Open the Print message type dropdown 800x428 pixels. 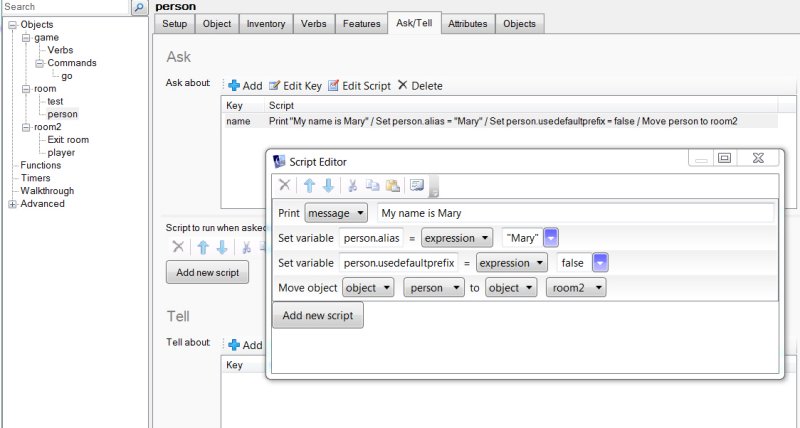[x=336, y=213]
